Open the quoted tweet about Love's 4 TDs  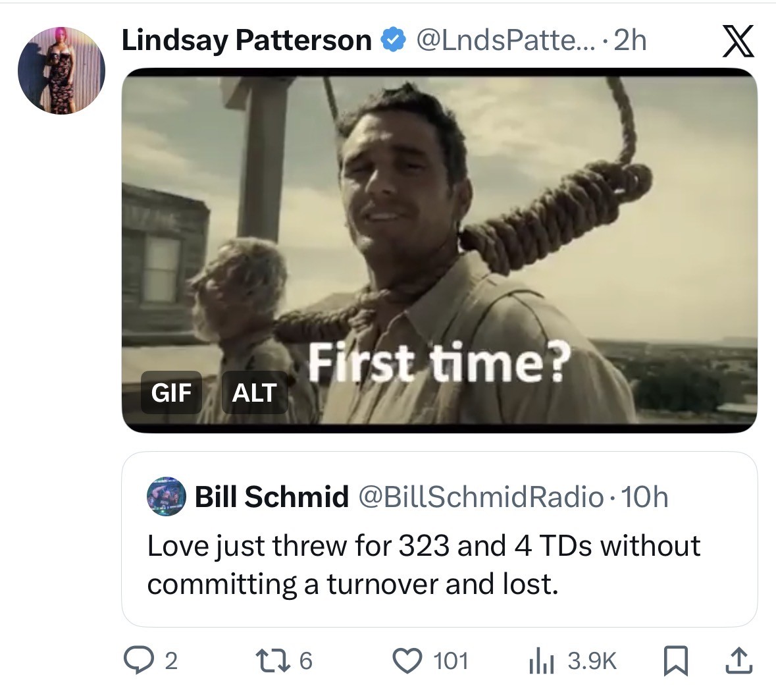[x=439, y=565]
